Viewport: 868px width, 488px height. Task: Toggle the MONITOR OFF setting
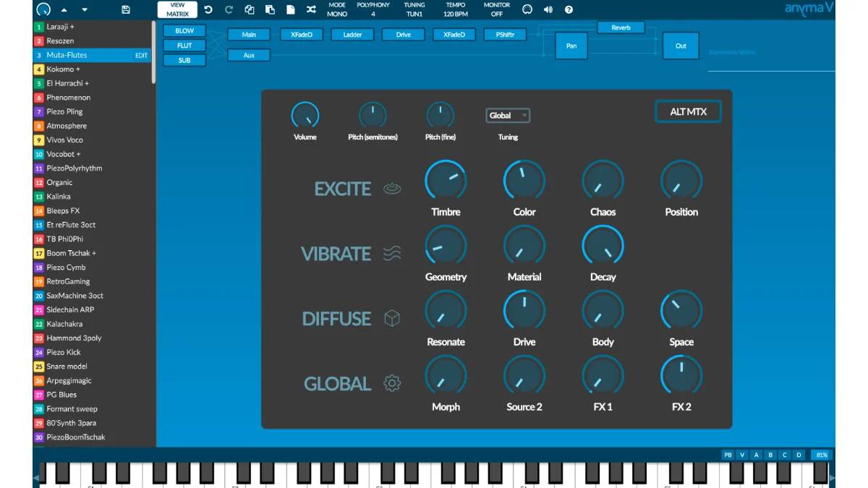497,9
